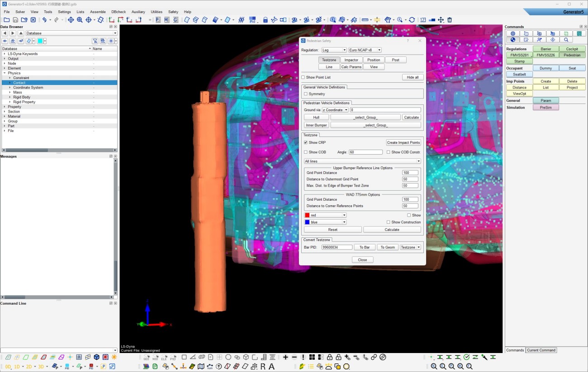The image size is (588, 372).
Task: Select the GEO pick mode icon
Action: [146, 357]
